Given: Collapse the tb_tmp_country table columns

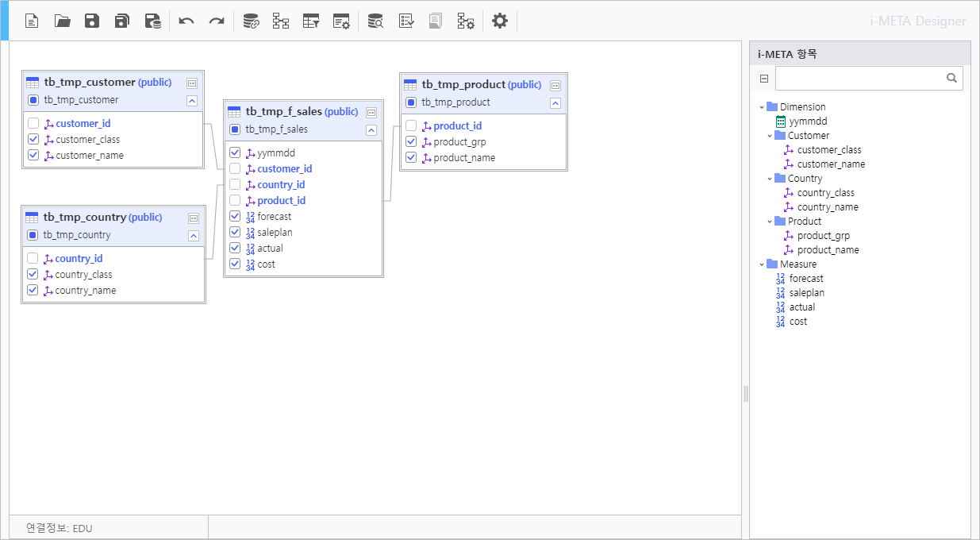Looking at the screenshot, I should point(194,235).
